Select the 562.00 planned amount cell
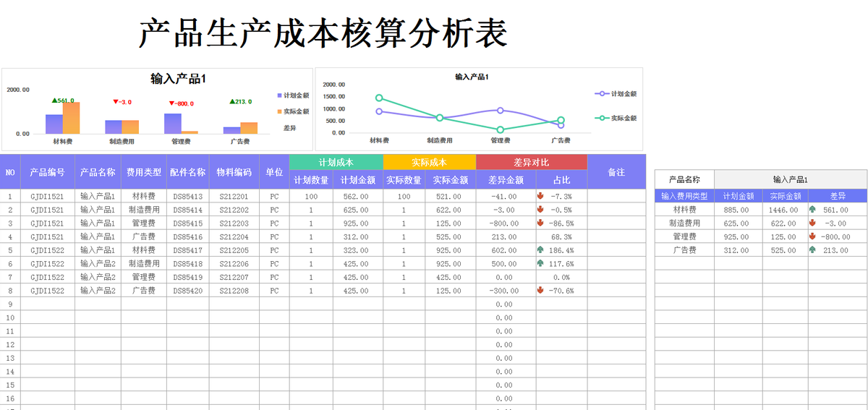Viewport: 868px width, 410px height. (358, 196)
